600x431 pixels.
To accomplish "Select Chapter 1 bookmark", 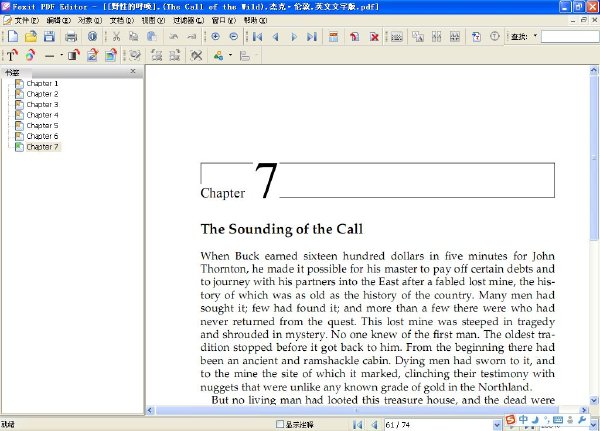I will 42,83.
